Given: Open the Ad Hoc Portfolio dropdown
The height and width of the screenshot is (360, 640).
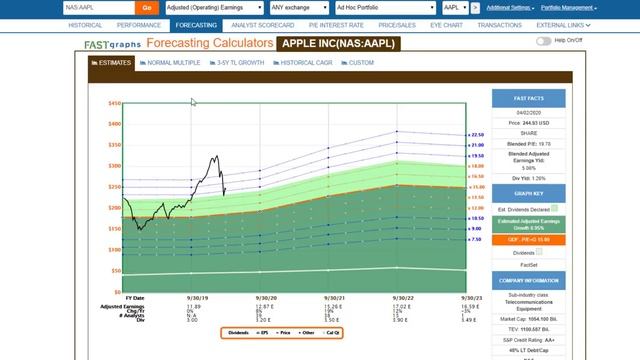Looking at the screenshot, I should coord(385,8).
